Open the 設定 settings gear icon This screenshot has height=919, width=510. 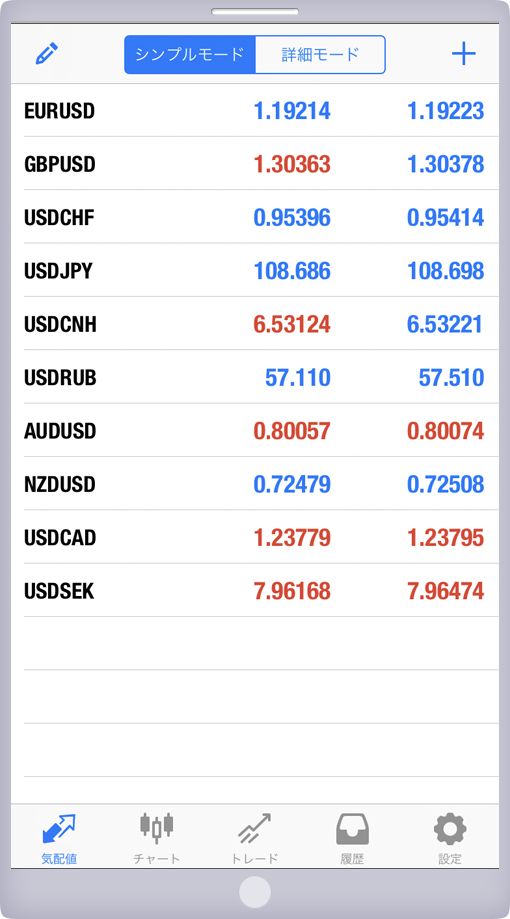pos(450,829)
